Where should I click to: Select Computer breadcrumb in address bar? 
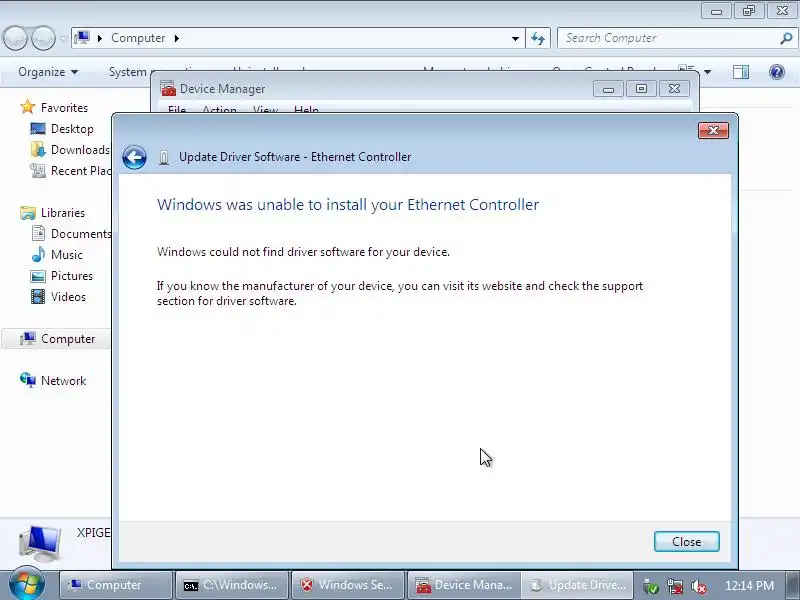(138, 38)
